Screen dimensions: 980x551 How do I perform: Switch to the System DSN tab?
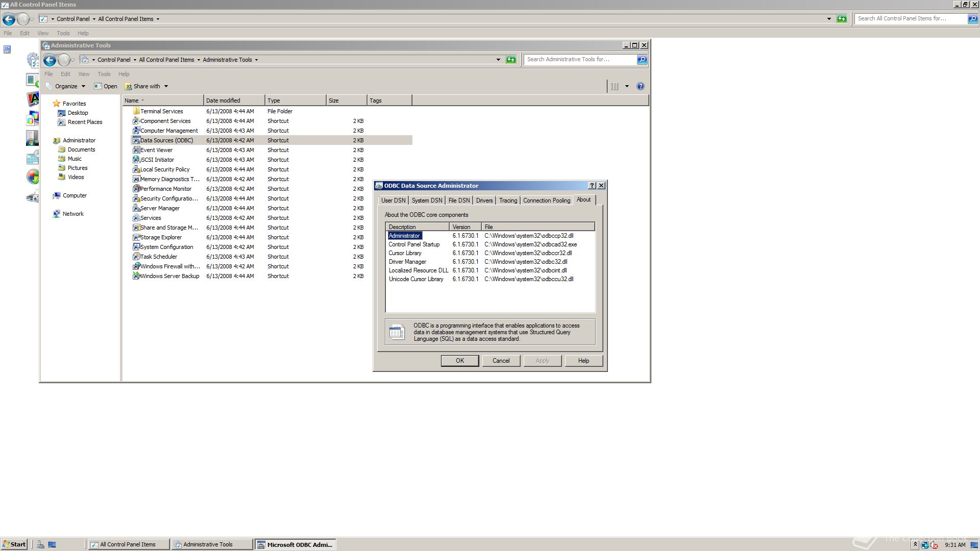427,201
